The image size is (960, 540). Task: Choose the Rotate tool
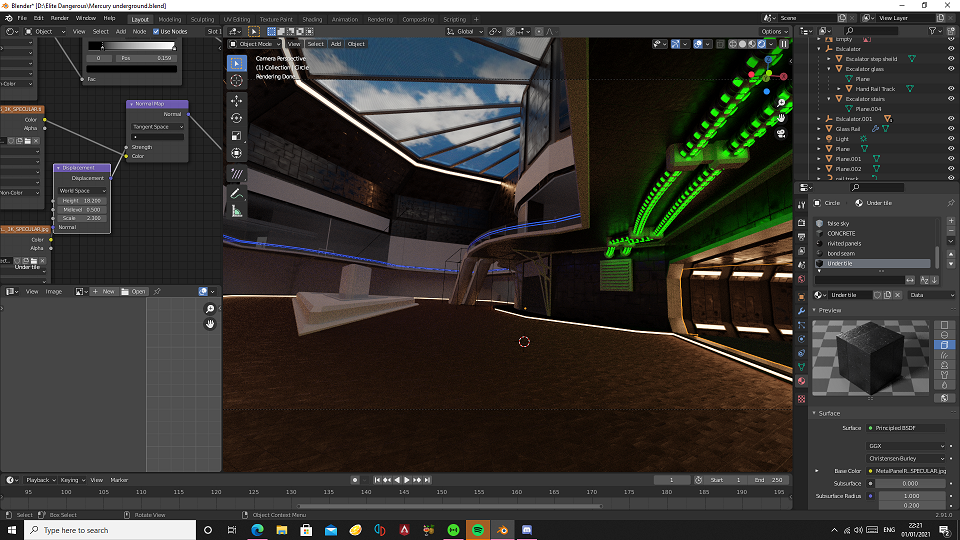[236, 118]
